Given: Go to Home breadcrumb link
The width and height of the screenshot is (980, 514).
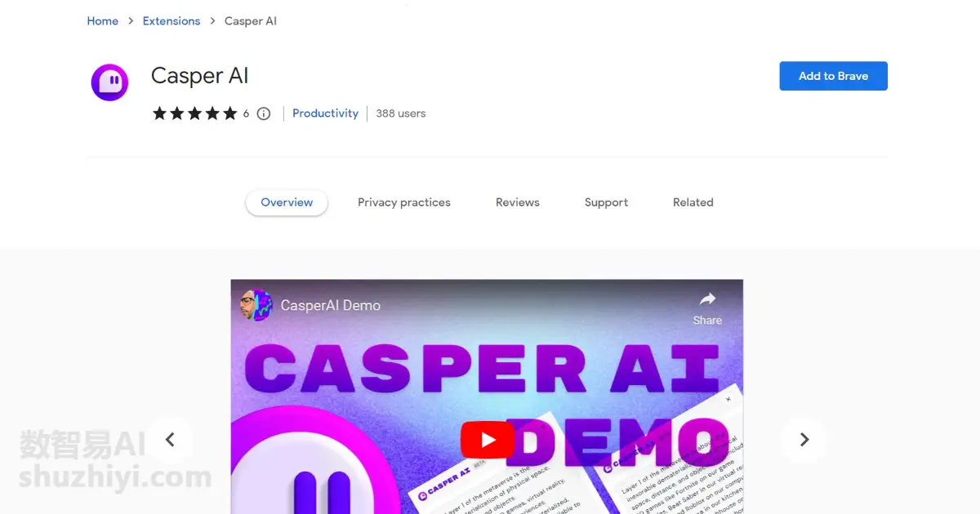Looking at the screenshot, I should (103, 21).
